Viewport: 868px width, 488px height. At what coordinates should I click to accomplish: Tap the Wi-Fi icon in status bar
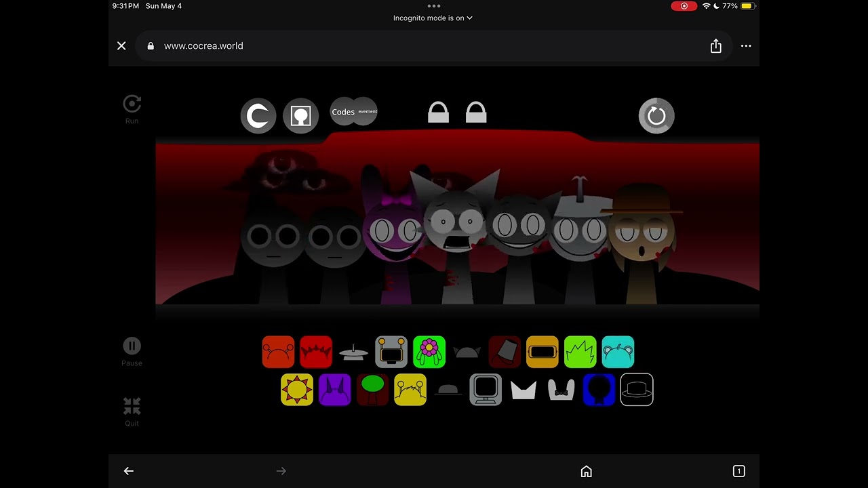(x=706, y=6)
